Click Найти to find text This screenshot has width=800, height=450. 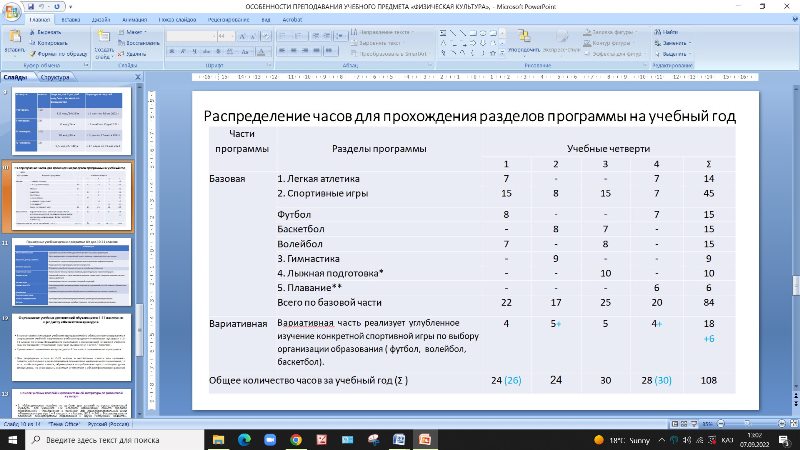tap(666, 32)
